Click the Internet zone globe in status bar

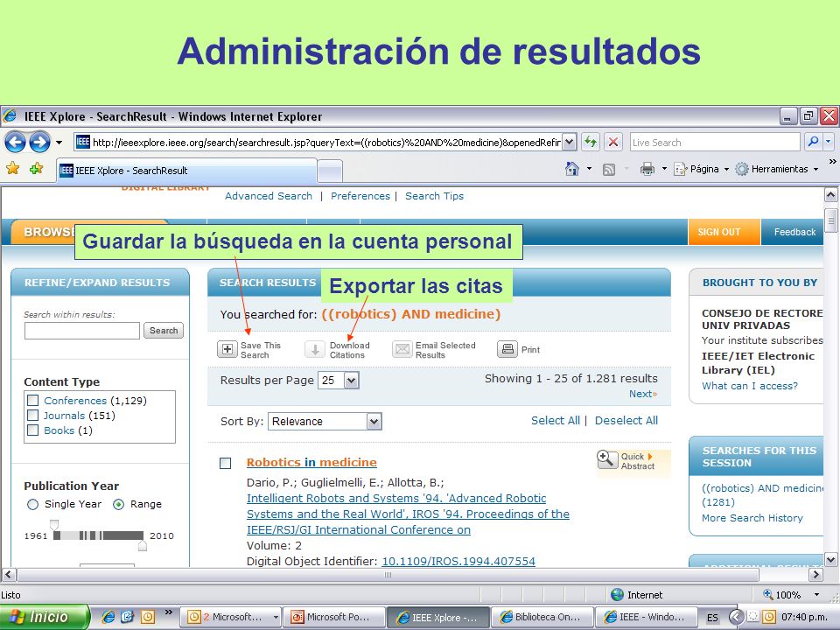coord(617,595)
